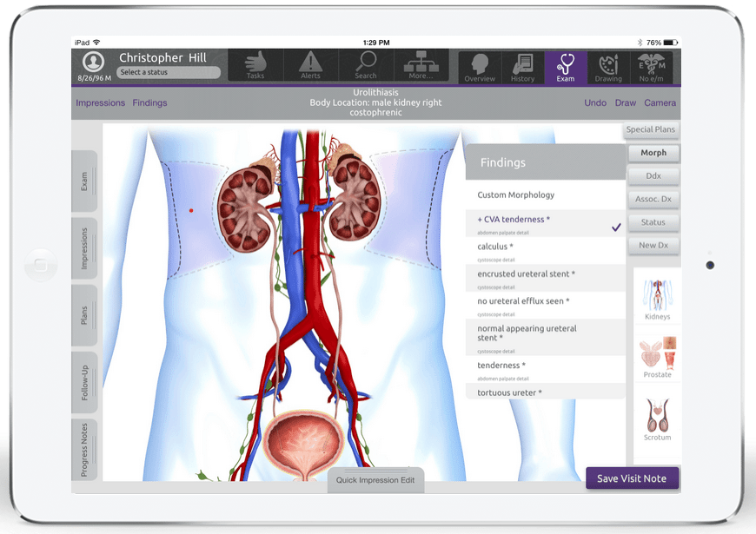This screenshot has height=534, width=756.
Task: Open the Progress Notes side tab
Action: 85,450
